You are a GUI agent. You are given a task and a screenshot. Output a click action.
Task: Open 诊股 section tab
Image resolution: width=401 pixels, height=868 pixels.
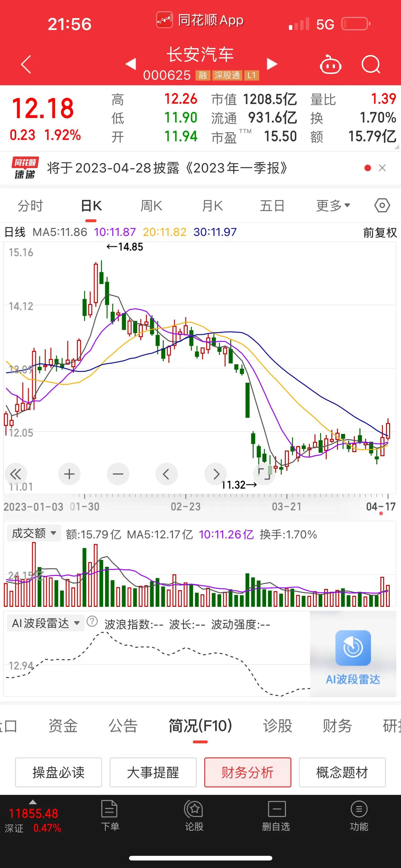pos(278,725)
